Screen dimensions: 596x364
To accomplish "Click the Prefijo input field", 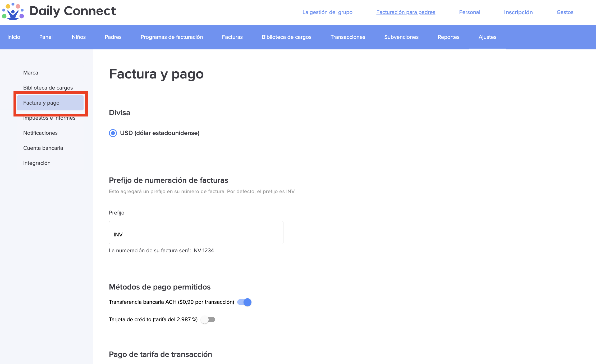I will pos(196,233).
